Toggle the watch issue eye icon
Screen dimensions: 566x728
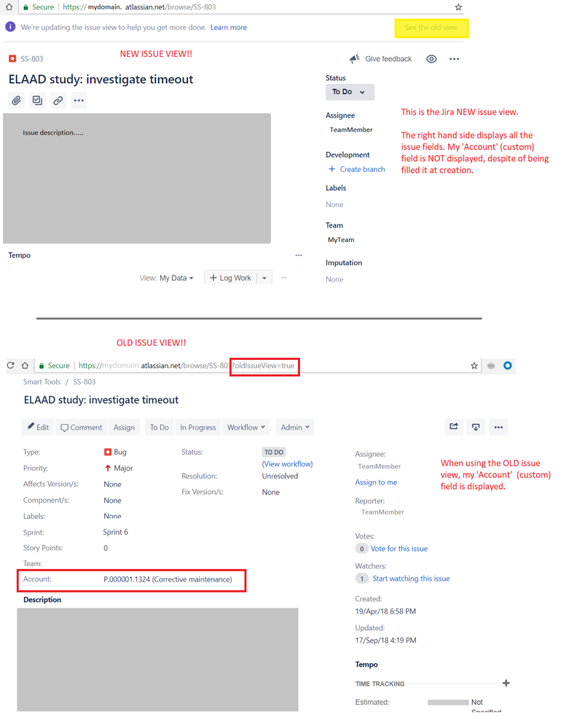tap(431, 59)
